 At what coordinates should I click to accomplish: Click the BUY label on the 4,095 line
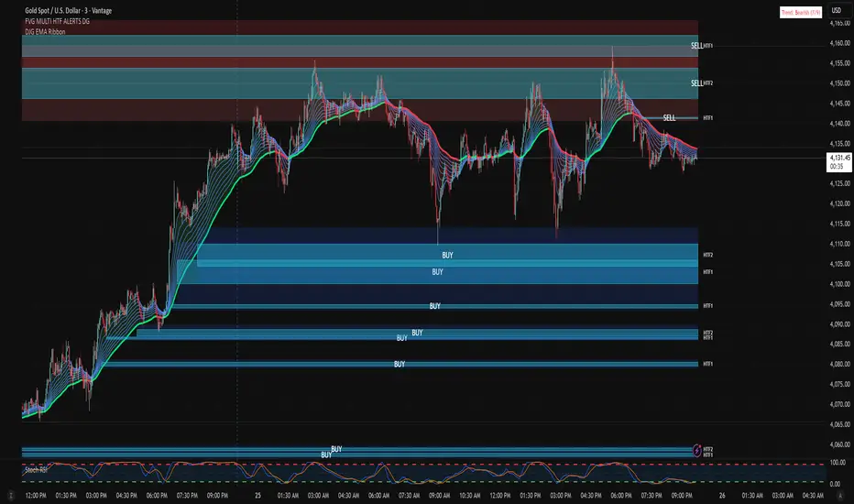pos(434,306)
